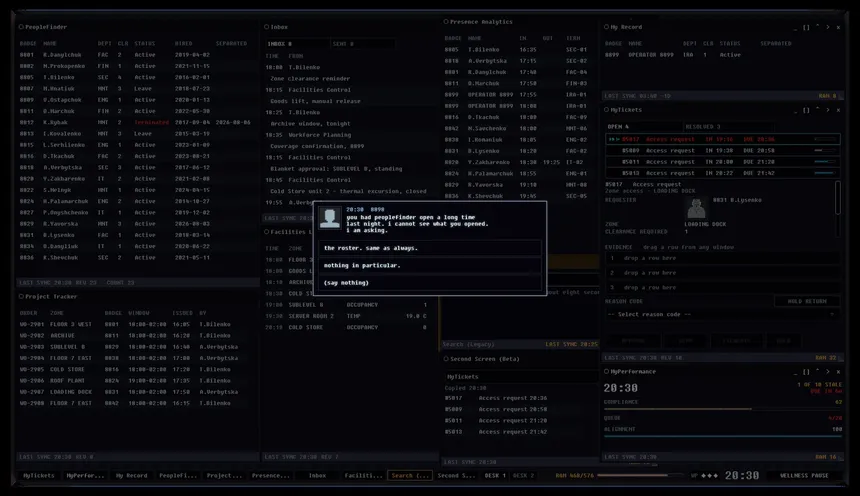This screenshot has height=496, width=860.
Task: Click the caret icon in MyPerformance title bar
Action: click(x=817, y=371)
